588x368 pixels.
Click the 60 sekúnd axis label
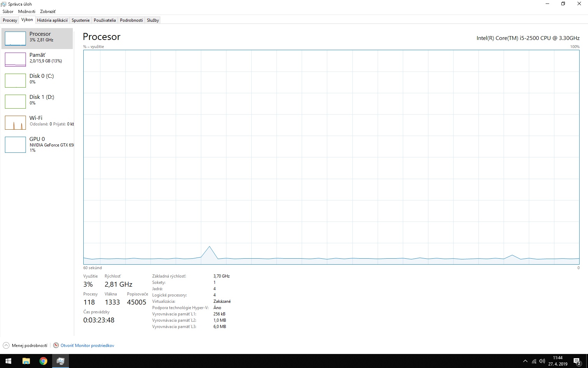(x=92, y=268)
